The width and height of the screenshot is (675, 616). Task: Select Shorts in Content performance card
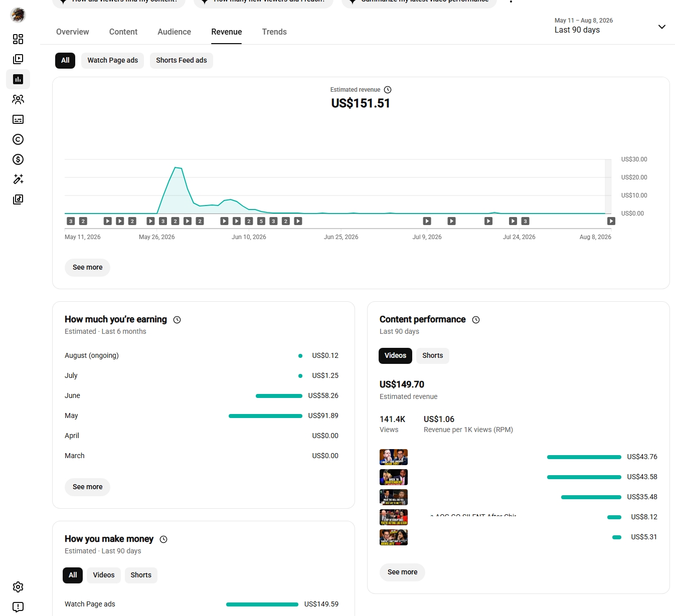click(433, 355)
